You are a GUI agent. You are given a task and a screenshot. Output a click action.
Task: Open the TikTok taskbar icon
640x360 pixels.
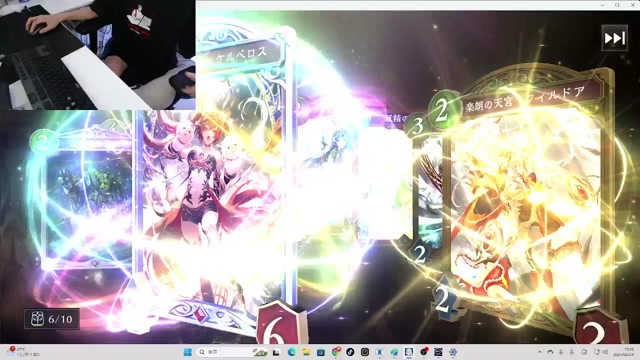[350, 352]
